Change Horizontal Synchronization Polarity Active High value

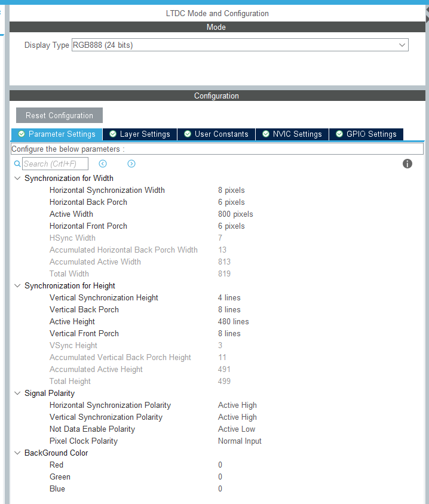237,405
